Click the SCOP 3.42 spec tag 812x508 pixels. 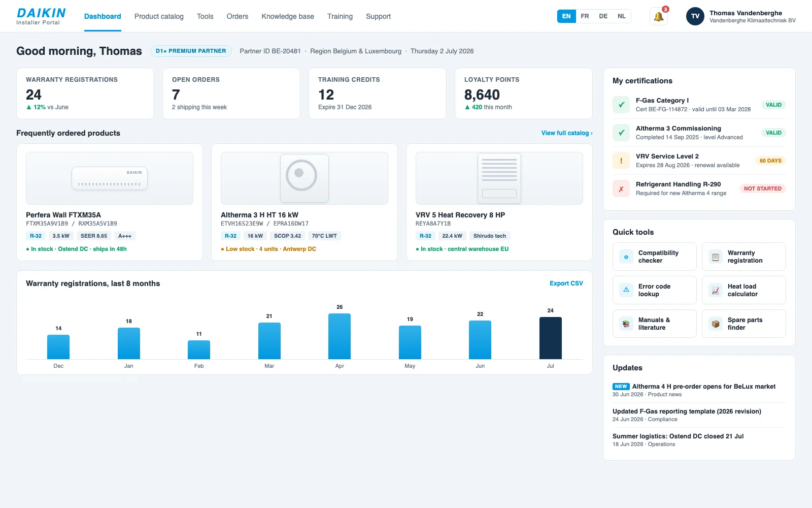point(287,236)
